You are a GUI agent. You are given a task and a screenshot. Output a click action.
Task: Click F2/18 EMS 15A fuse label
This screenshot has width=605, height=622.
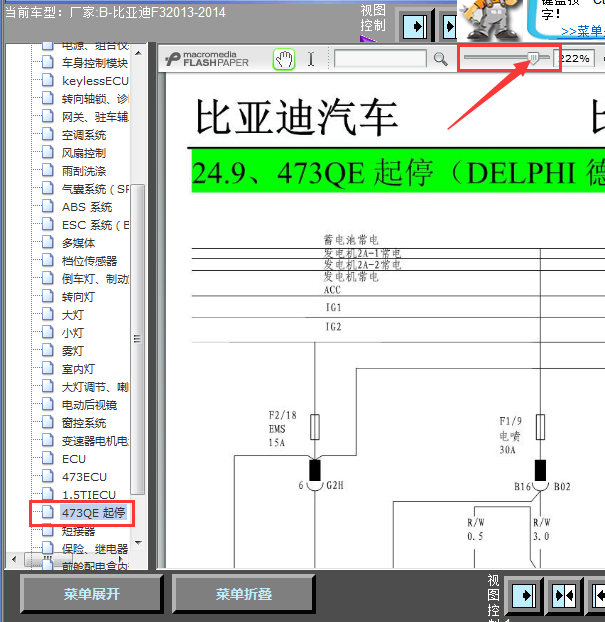point(282,429)
